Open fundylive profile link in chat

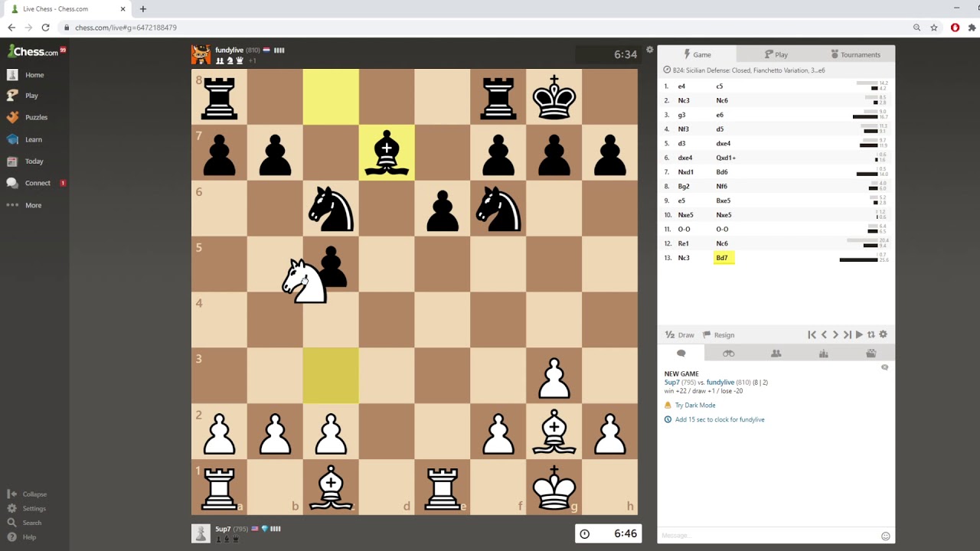(720, 382)
